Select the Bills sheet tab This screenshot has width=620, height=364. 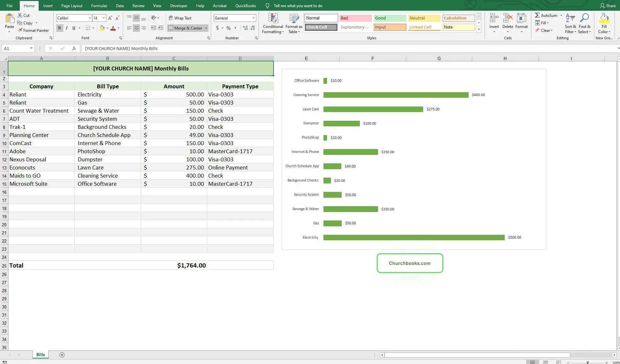click(x=40, y=355)
